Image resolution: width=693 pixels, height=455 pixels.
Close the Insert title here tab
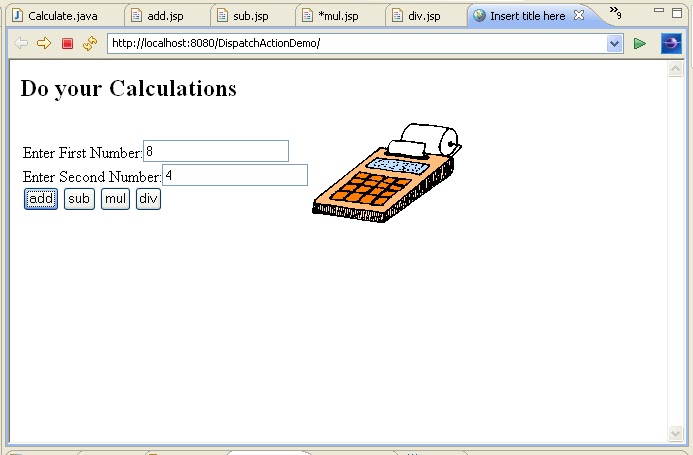pos(579,15)
